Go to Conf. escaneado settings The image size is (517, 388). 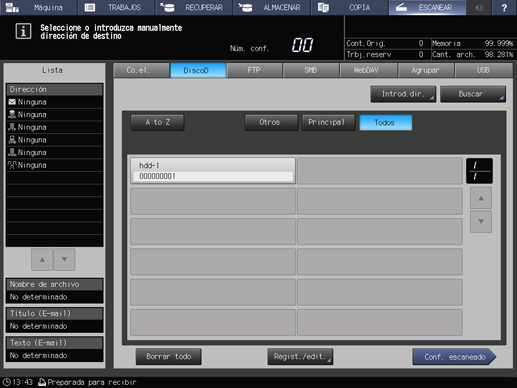454,357
